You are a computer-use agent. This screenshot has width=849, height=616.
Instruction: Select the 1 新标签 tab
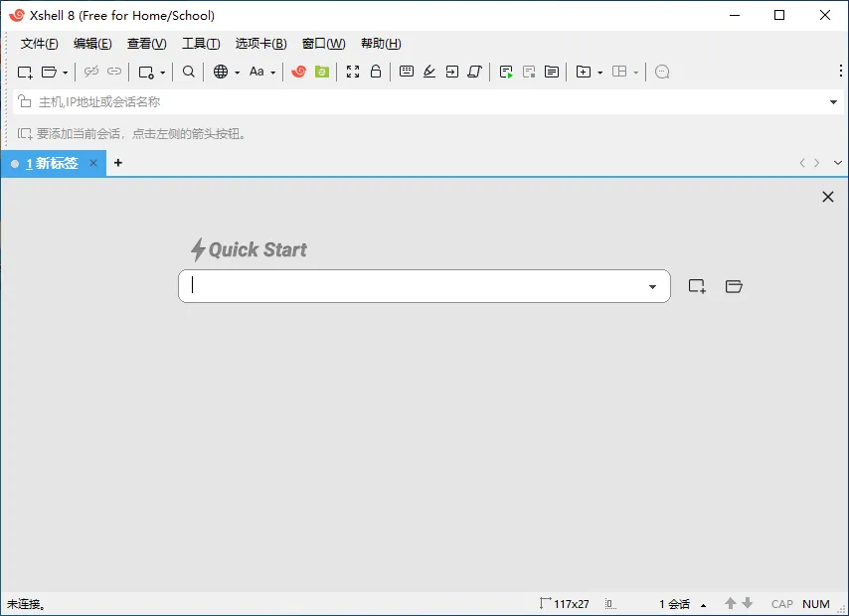click(50, 163)
